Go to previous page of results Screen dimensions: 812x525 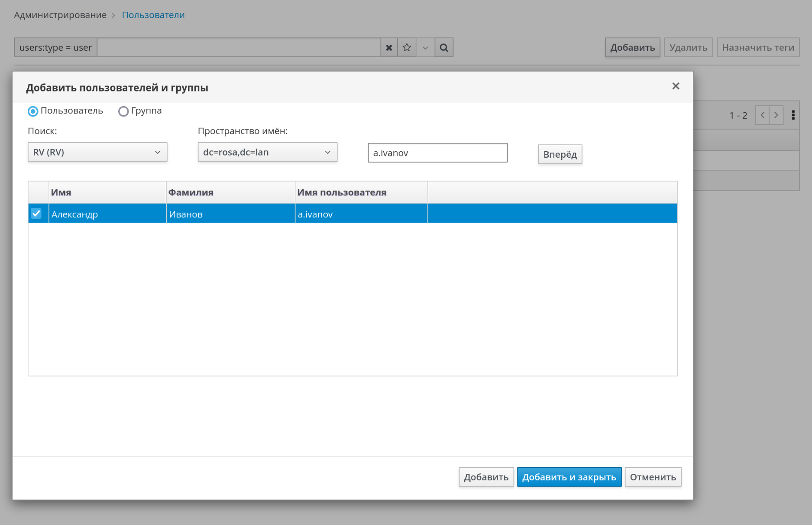[x=762, y=115]
